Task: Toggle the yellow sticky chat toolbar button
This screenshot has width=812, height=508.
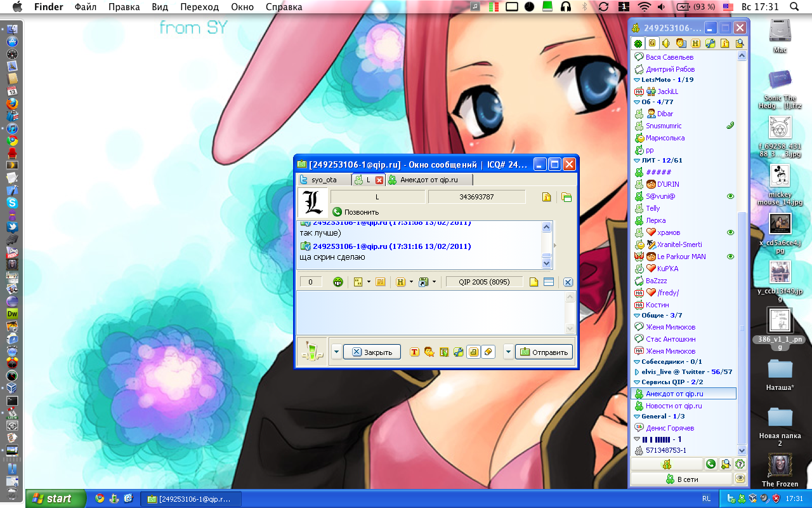Action: [473, 352]
